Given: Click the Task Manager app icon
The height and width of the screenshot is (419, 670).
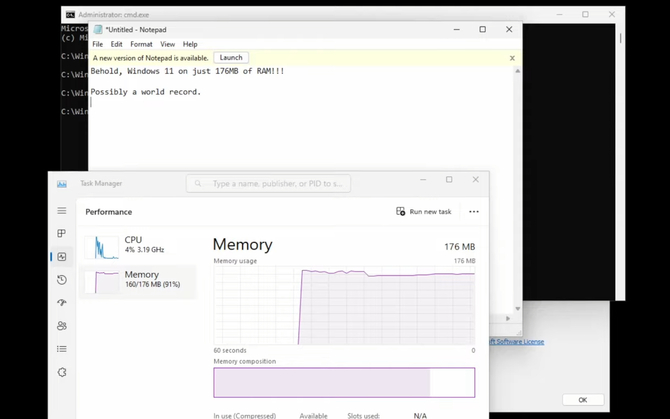Looking at the screenshot, I should (x=62, y=184).
